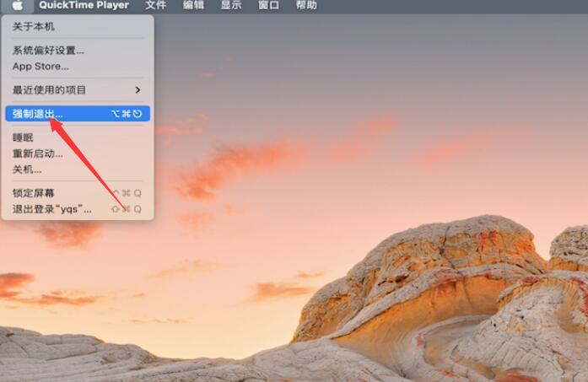Launch App Store... from the Apple menu
The width and height of the screenshot is (588, 382).
coord(40,67)
